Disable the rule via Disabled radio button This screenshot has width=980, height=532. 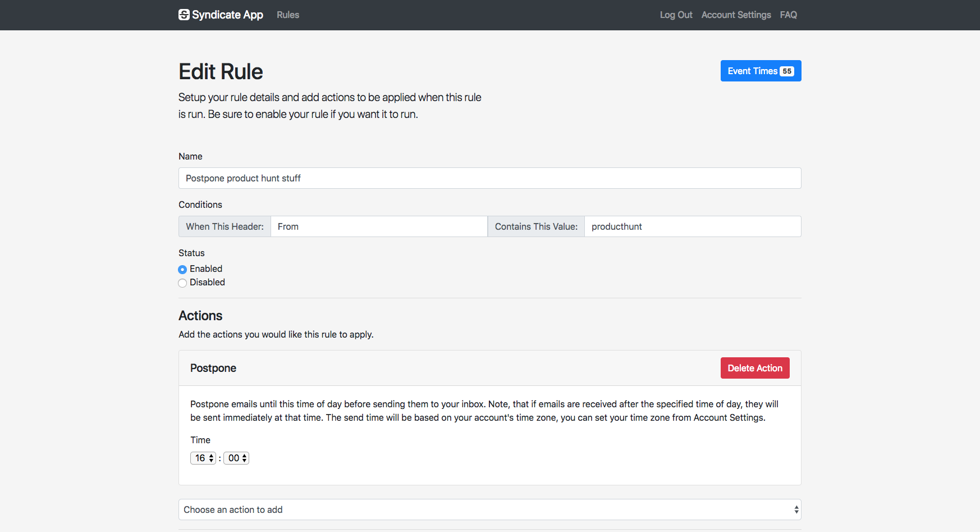[182, 283]
